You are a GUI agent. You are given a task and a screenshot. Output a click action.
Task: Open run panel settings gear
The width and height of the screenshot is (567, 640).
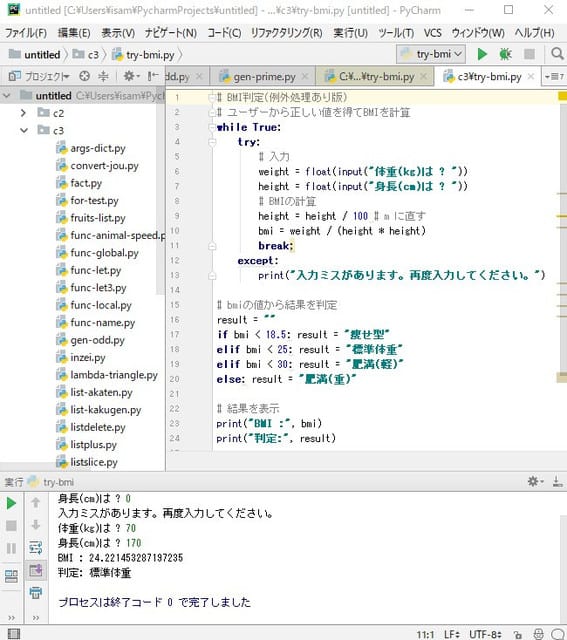[x=535, y=482]
